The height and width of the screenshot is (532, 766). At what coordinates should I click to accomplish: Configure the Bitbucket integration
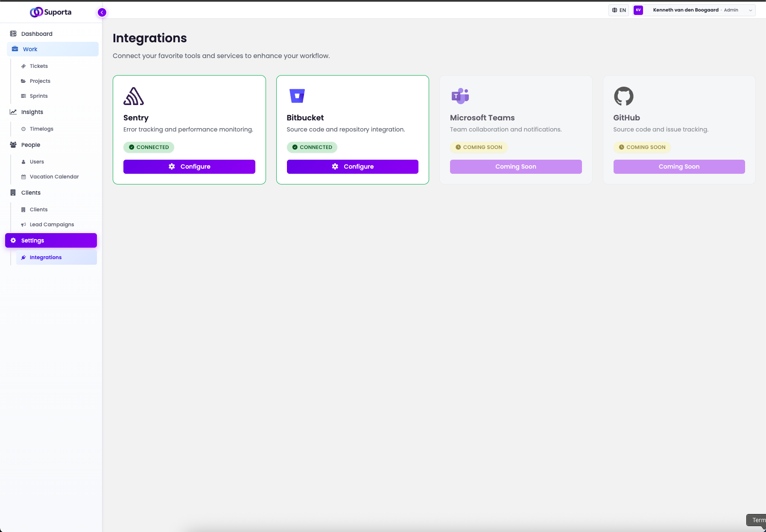(x=352, y=167)
